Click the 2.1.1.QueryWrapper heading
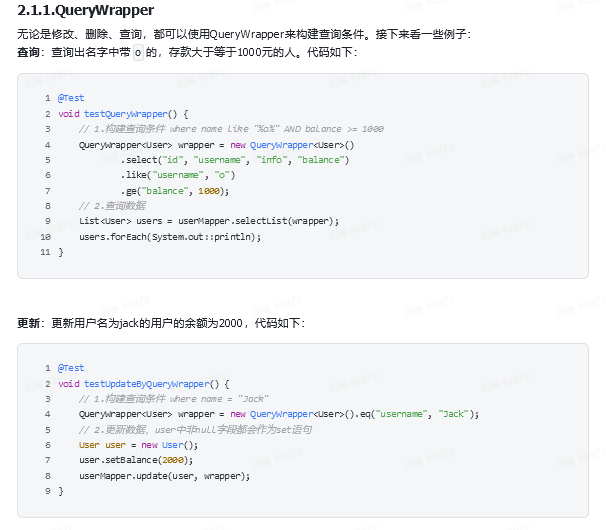The width and height of the screenshot is (612, 530). (85, 10)
